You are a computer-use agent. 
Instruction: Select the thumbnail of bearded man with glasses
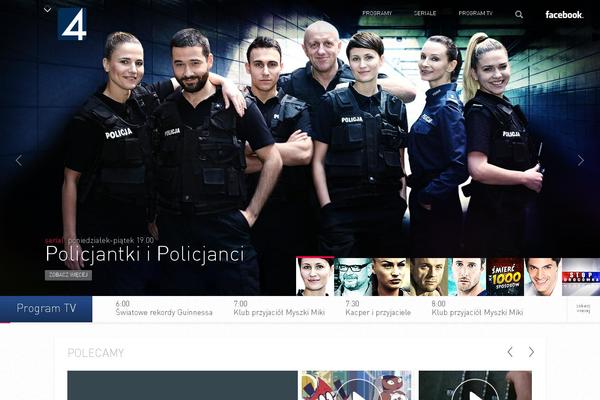[x=353, y=276]
